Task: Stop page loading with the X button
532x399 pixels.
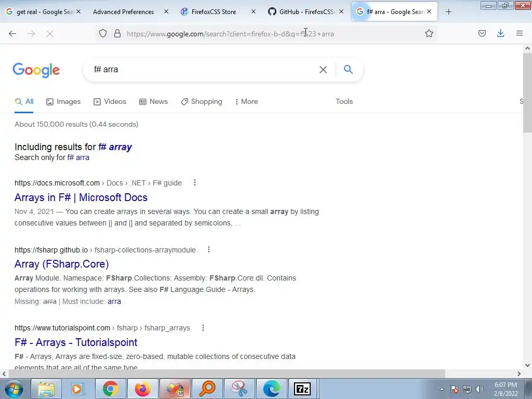Action: coord(49,34)
